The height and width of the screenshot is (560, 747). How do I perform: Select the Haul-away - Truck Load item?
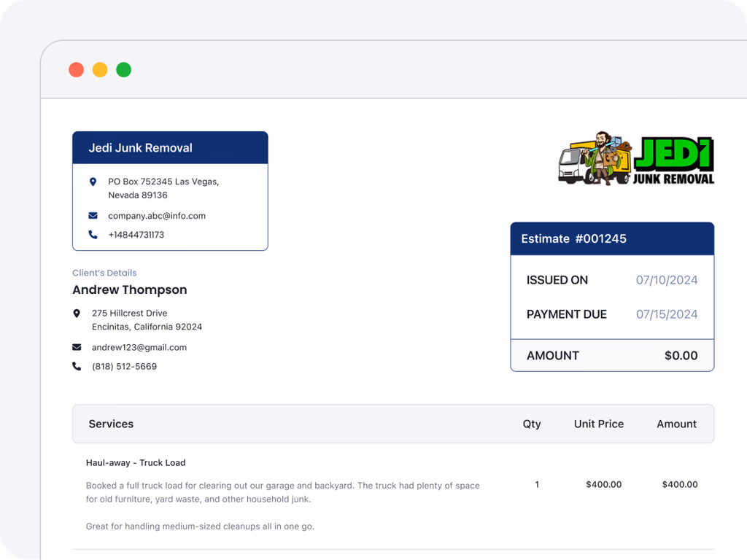[136, 462]
